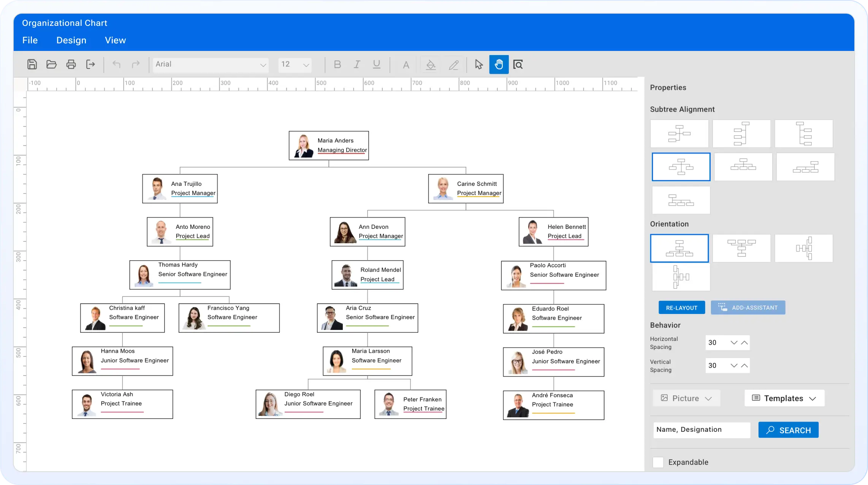868x485 pixels.
Task: Select the Pan hand tool
Action: click(x=499, y=64)
